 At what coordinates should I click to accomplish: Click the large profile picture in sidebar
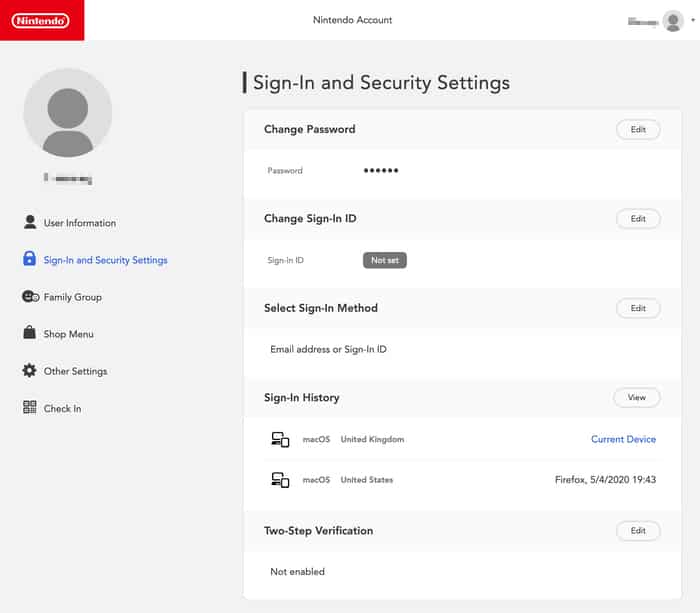click(x=68, y=113)
